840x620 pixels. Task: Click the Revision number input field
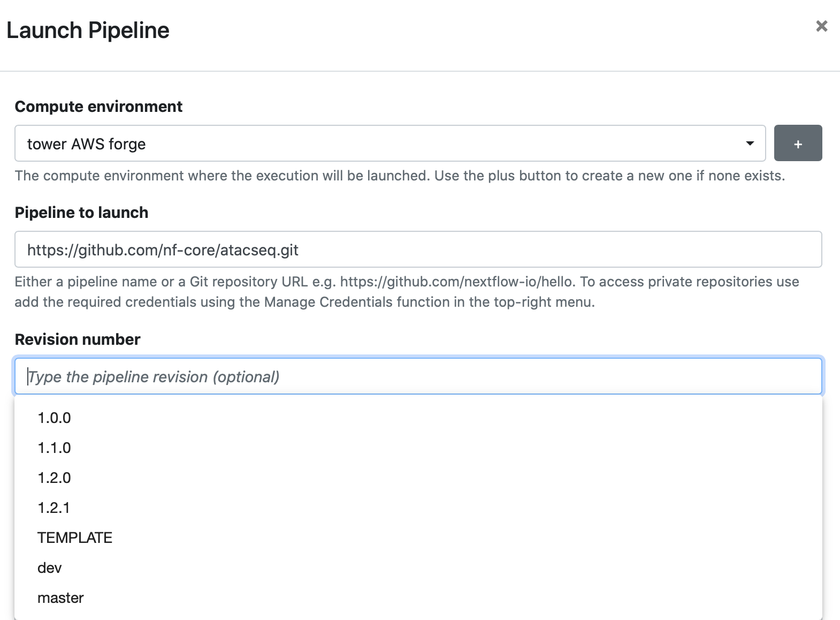click(417, 376)
